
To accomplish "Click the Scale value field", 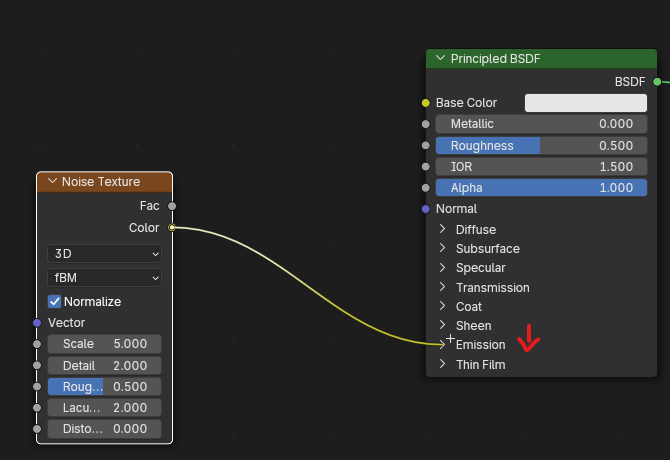I will pyautogui.click(x=104, y=344).
